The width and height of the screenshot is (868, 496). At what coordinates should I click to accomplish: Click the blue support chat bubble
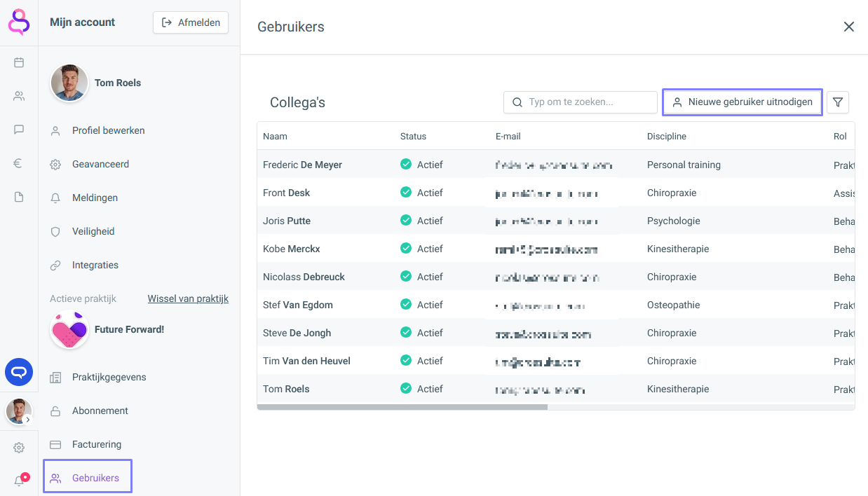pyautogui.click(x=19, y=372)
